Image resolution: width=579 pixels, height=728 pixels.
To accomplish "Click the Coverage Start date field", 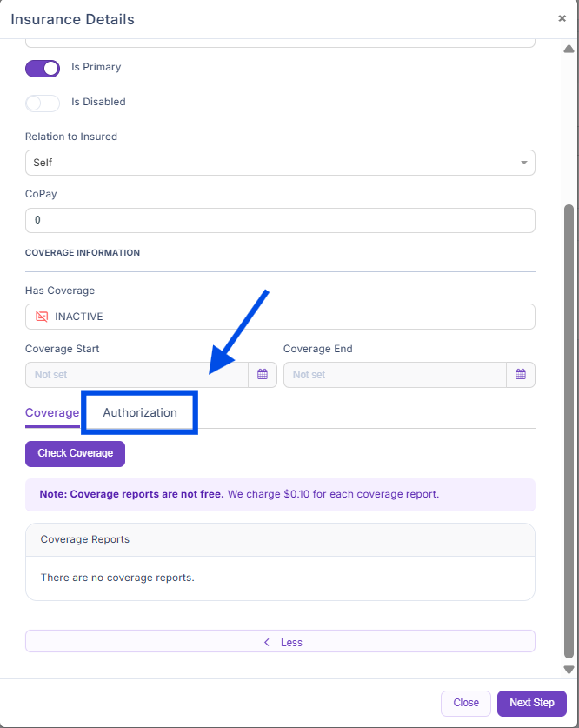I will pos(137,375).
